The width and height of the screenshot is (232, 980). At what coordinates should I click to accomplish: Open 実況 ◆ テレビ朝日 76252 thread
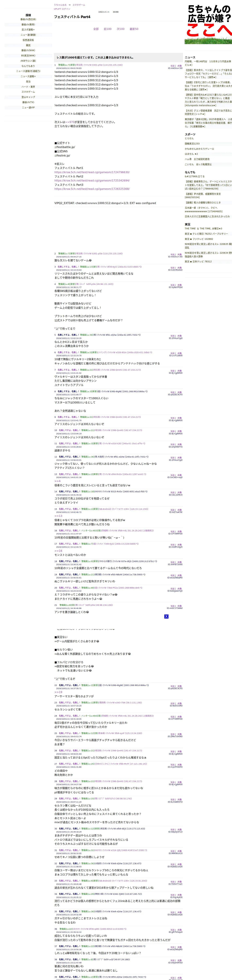coord(207,234)
